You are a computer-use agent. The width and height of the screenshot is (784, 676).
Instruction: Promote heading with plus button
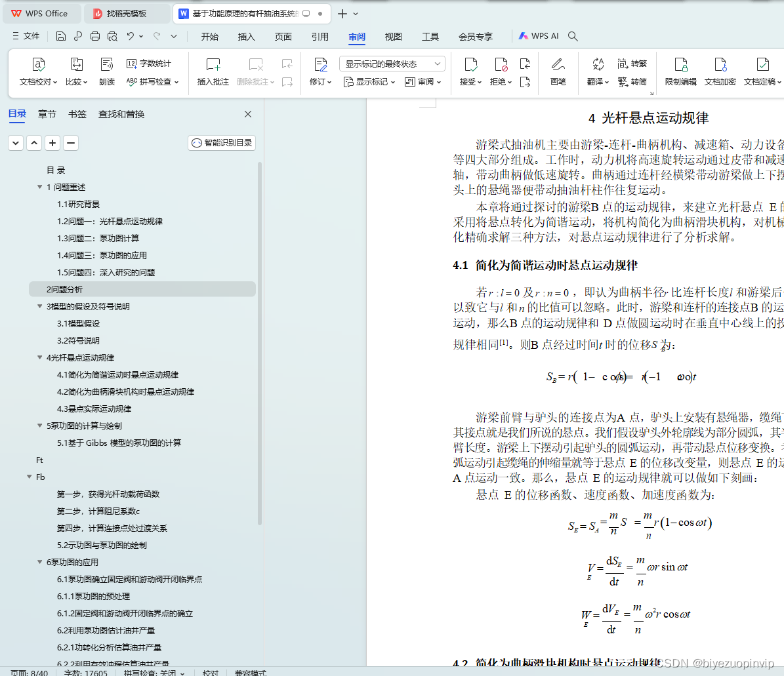(x=52, y=143)
